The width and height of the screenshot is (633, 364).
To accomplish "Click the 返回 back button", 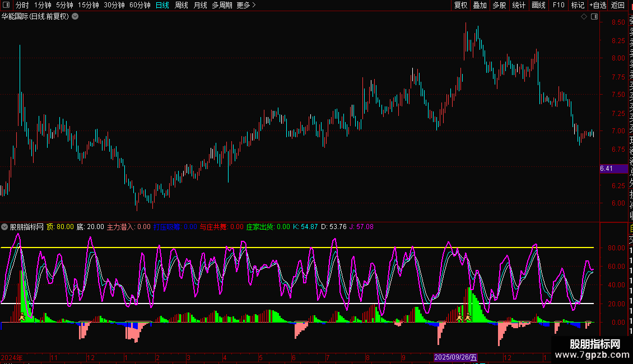I will click(x=618, y=5).
